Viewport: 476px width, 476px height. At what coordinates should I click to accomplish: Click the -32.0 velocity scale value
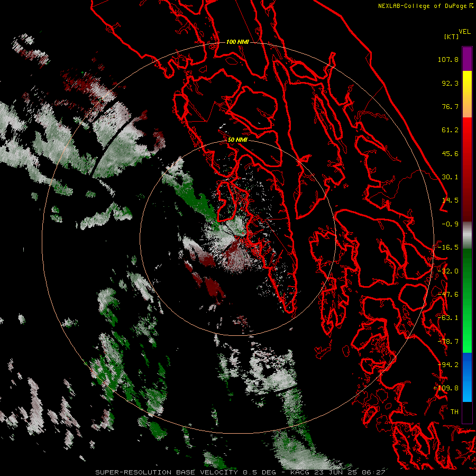[448, 271]
